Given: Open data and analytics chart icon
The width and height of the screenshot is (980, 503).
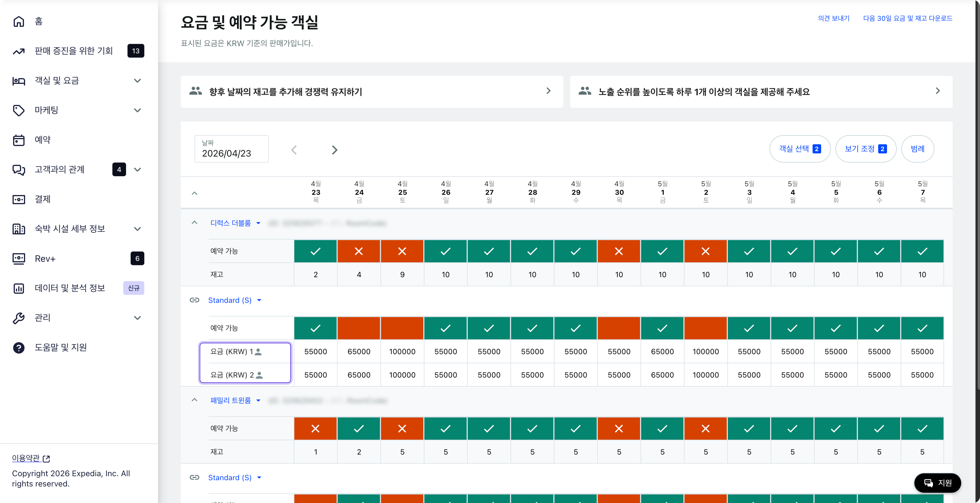Looking at the screenshot, I should coord(19,288).
